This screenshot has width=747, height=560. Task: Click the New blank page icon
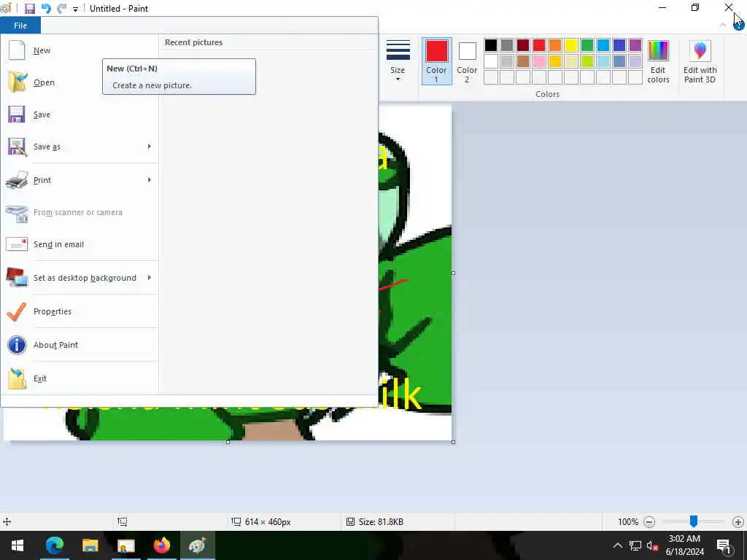pyautogui.click(x=17, y=50)
